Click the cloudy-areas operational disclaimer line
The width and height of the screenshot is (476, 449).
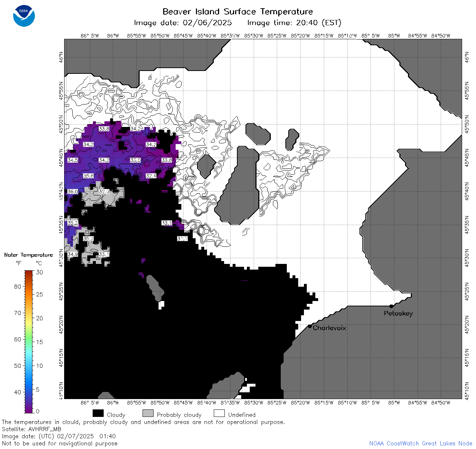click(x=143, y=422)
